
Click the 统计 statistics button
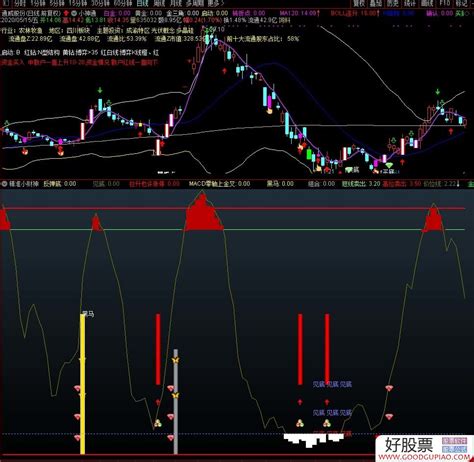410,3
